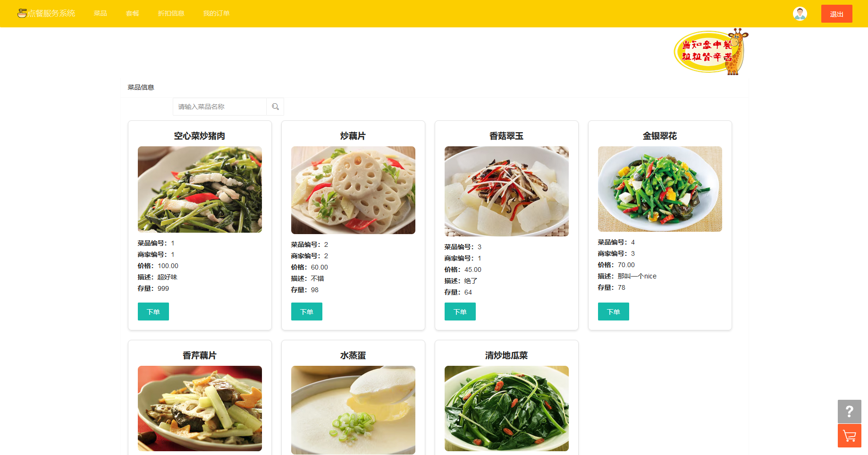Click the search magnifier icon

pos(275,107)
